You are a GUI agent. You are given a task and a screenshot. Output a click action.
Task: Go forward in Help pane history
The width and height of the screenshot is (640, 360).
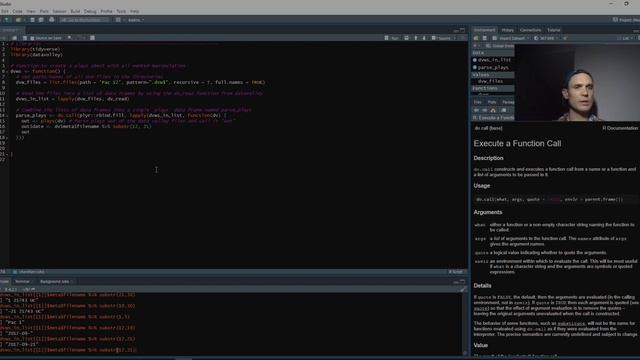click(x=484, y=110)
